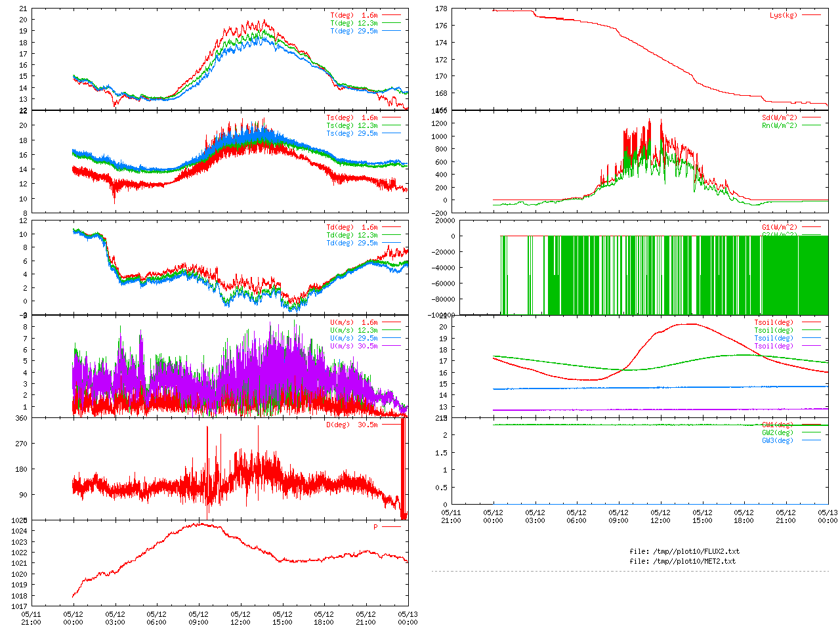The width and height of the screenshot is (840, 630).
Task: Click the P legend label on pressure plot
Action: point(376,527)
